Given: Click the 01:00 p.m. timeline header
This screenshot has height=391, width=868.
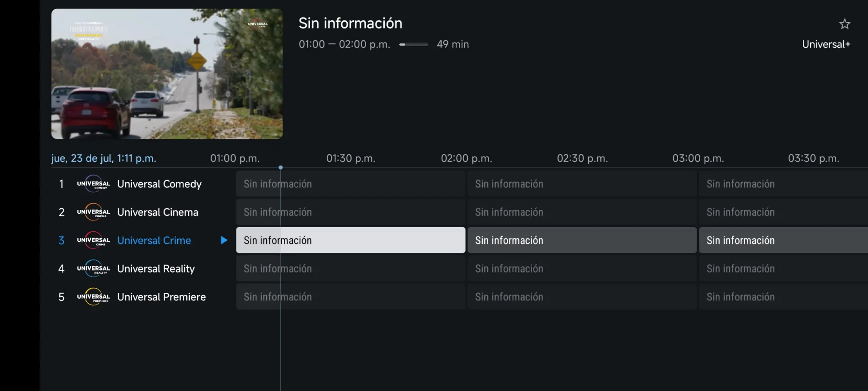Looking at the screenshot, I should coord(235,158).
